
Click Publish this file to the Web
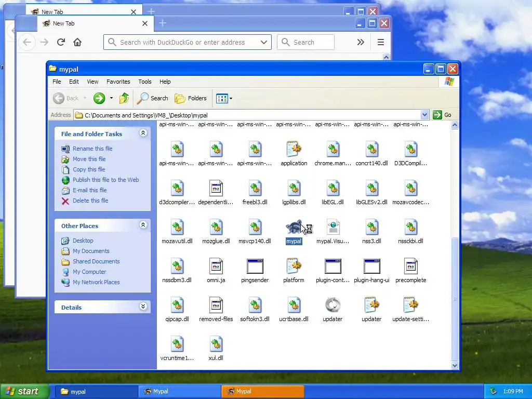[106, 180]
